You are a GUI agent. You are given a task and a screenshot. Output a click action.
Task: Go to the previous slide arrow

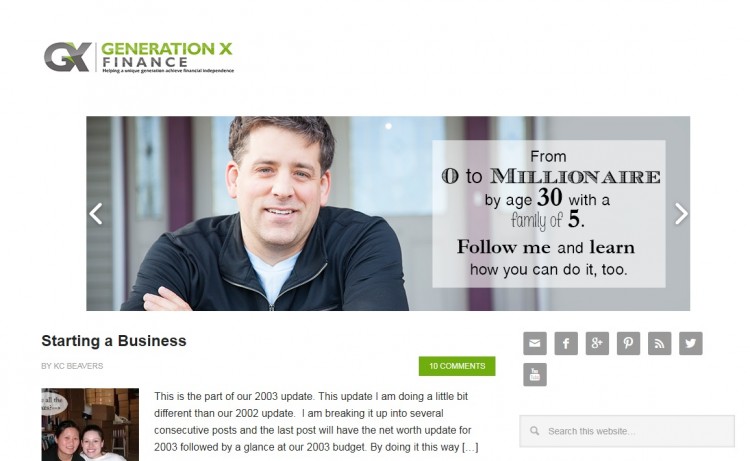click(x=96, y=213)
